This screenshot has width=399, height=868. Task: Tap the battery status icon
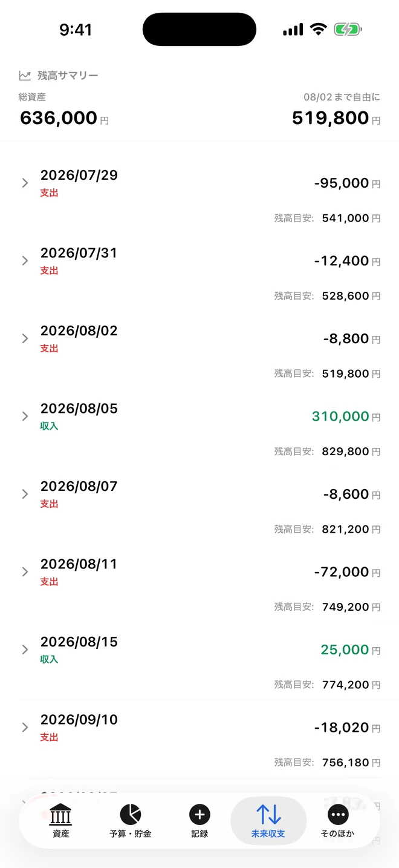(348, 29)
